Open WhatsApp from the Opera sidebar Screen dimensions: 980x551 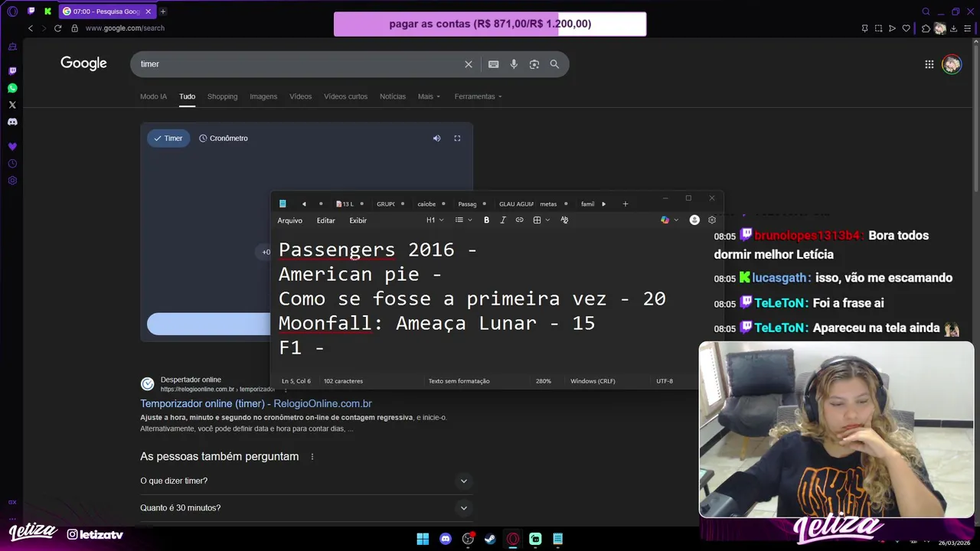[x=12, y=88]
